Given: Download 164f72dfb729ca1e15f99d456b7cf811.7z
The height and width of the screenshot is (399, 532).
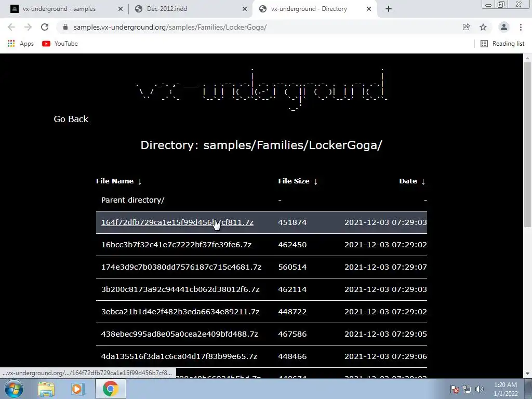Looking at the screenshot, I should [177, 222].
